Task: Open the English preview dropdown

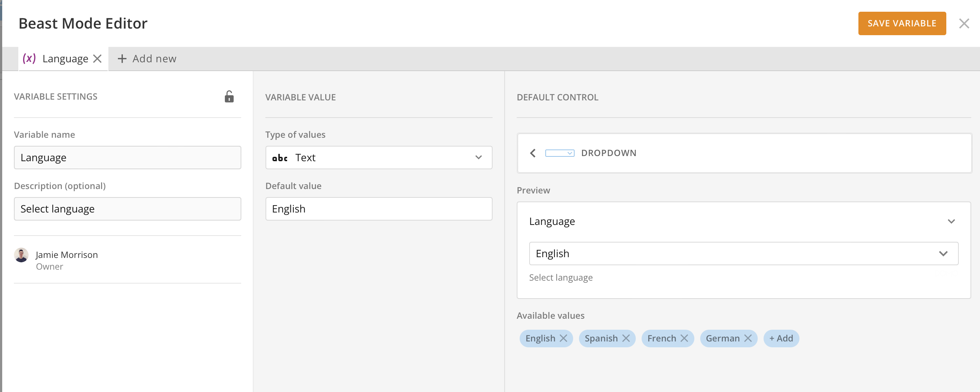Action: click(743, 254)
